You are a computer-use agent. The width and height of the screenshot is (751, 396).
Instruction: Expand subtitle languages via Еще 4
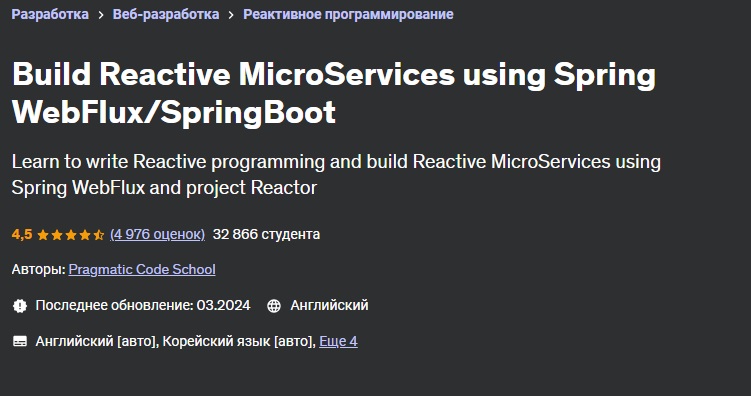(338, 341)
